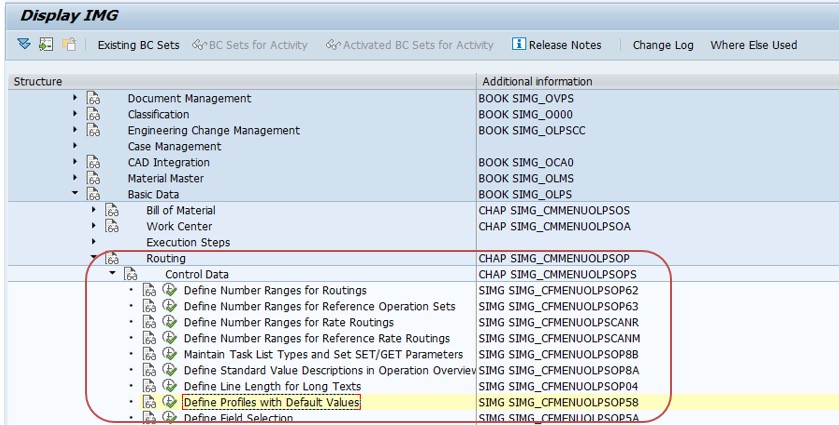Click the third toolbar icon next to BC Sets
Viewport: 839px width, 426px height.
tap(69, 44)
